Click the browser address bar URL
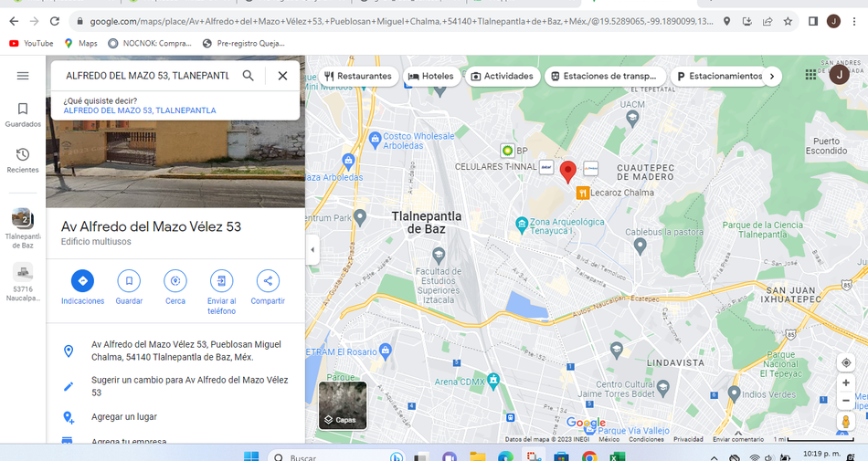868x461 pixels. tap(401, 21)
